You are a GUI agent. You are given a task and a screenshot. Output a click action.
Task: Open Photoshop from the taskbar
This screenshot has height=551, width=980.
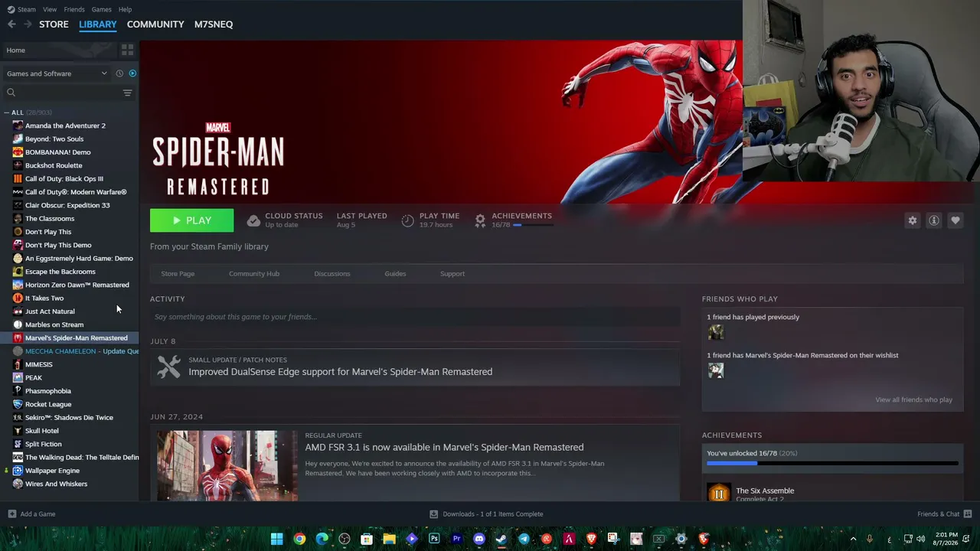434,539
